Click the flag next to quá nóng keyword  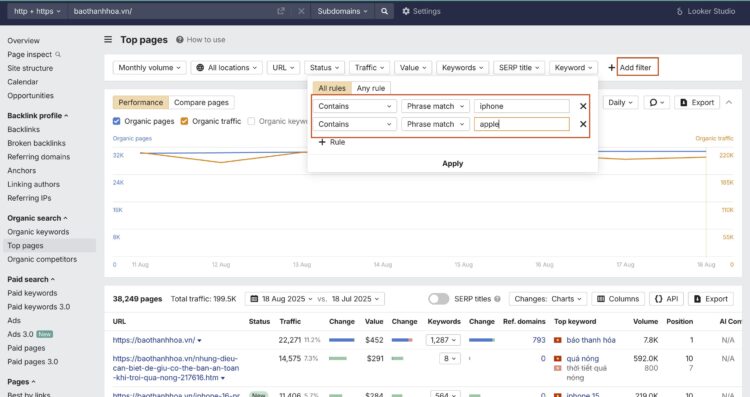(557, 358)
